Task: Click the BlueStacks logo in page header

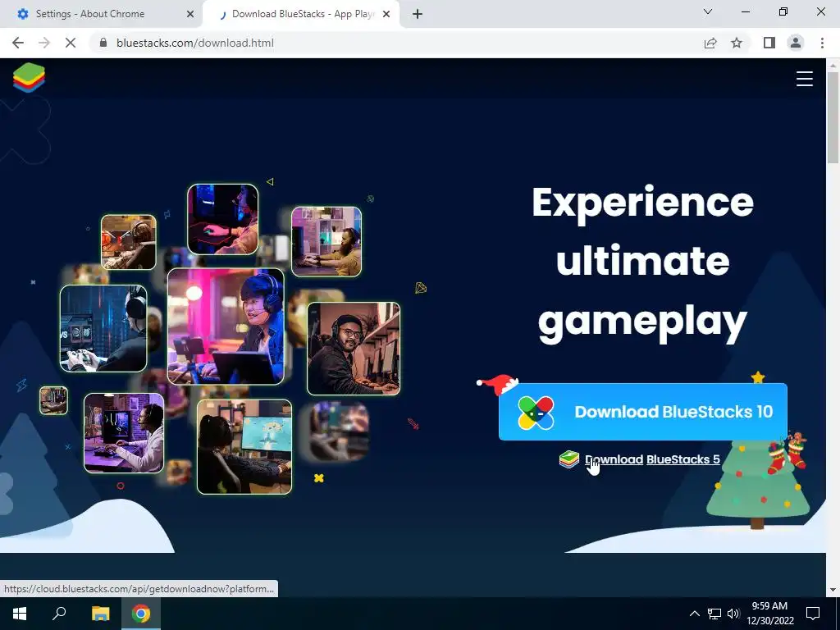Action: tap(29, 78)
